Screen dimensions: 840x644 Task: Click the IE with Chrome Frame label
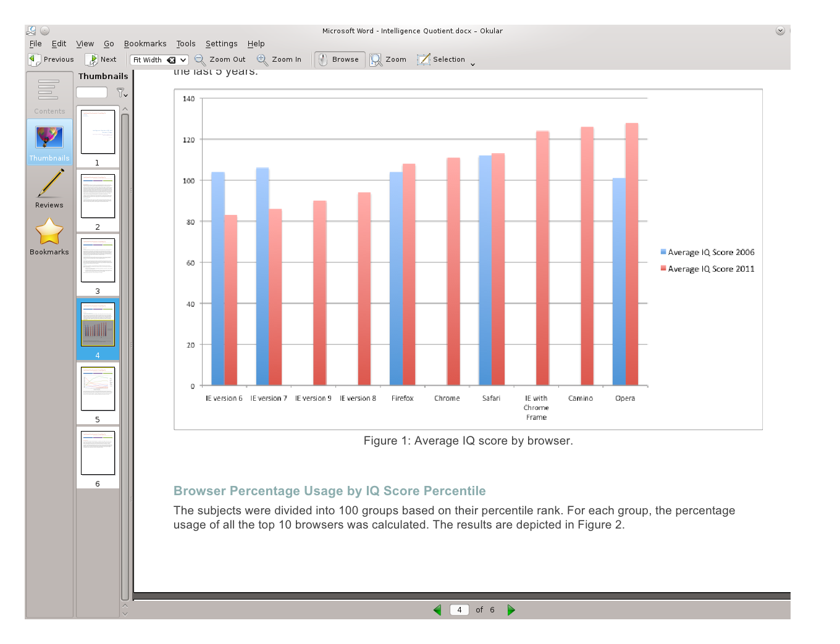click(x=536, y=408)
